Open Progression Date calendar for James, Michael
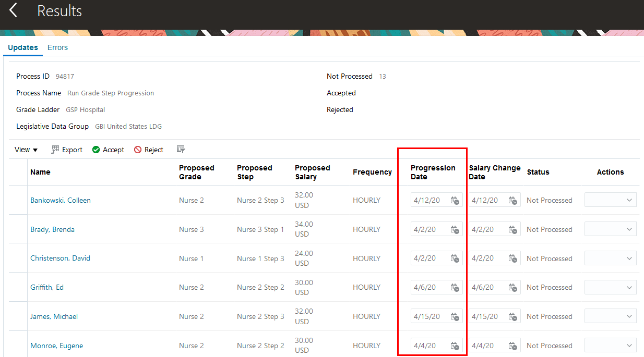 pos(455,316)
